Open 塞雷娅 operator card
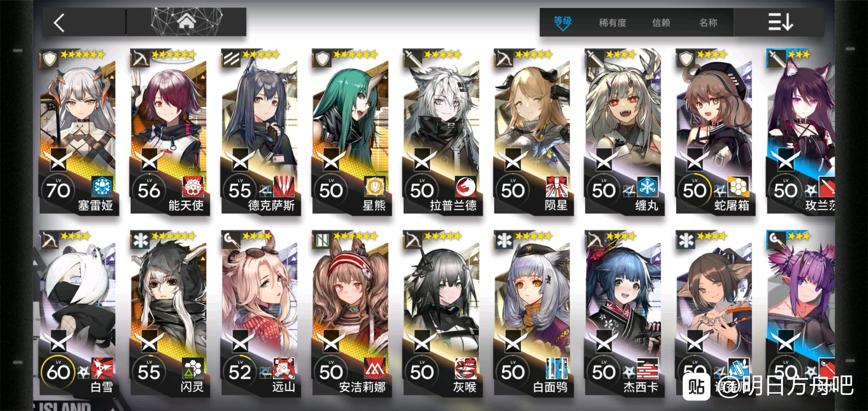This screenshot has height=411, width=868. point(79,132)
